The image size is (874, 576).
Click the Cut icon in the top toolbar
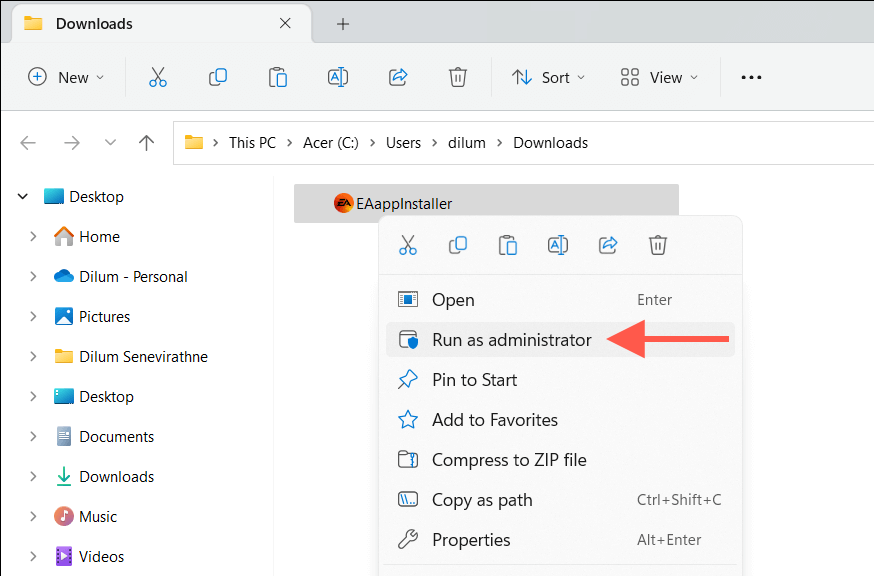pyautogui.click(x=158, y=77)
